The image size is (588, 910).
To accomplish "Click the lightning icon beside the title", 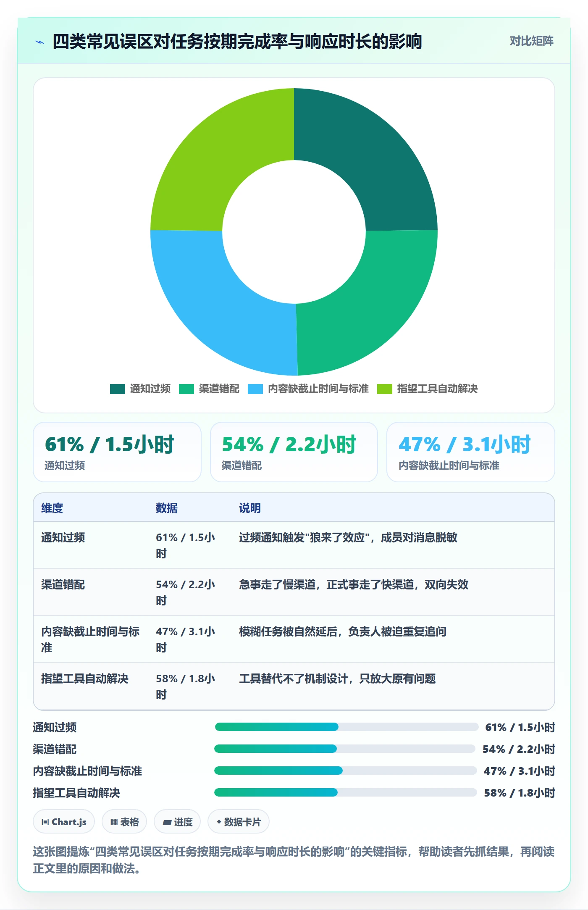I will click(40, 42).
